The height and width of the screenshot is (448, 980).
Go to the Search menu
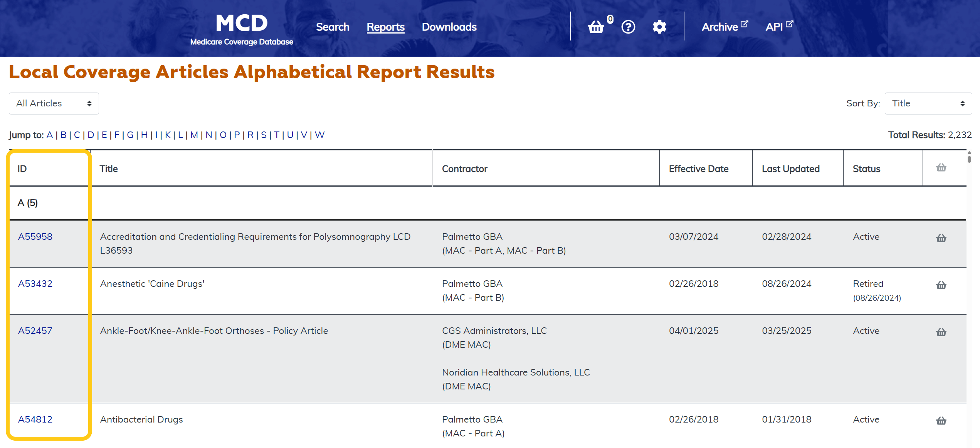click(x=333, y=27)
